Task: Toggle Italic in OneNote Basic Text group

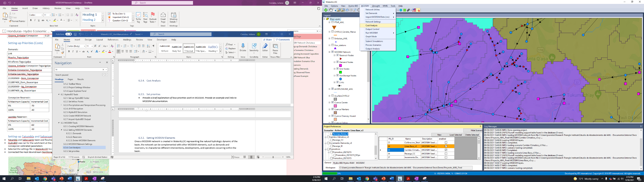Action: point(35,20)
